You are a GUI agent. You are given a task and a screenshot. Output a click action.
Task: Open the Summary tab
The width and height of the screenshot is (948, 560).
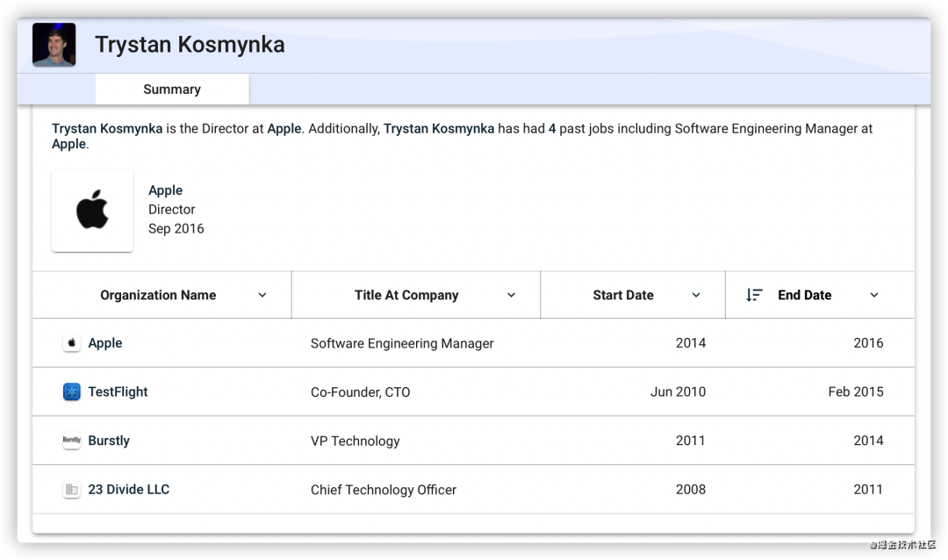click(x=172, y=89)
